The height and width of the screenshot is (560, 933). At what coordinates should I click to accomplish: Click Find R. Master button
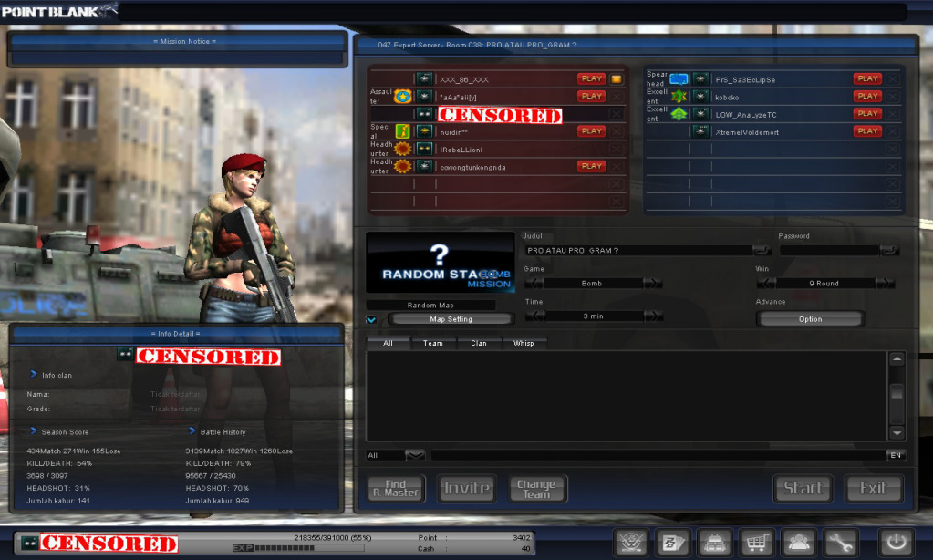(396, 489)
